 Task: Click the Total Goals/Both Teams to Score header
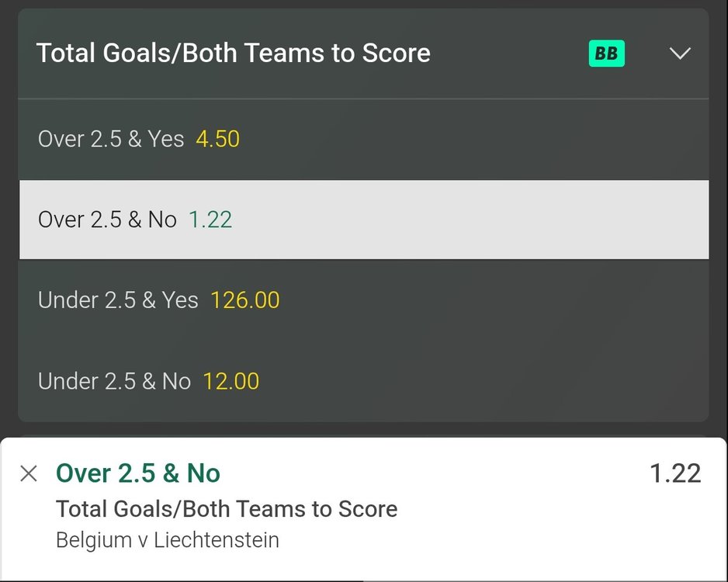coord(233,53)
